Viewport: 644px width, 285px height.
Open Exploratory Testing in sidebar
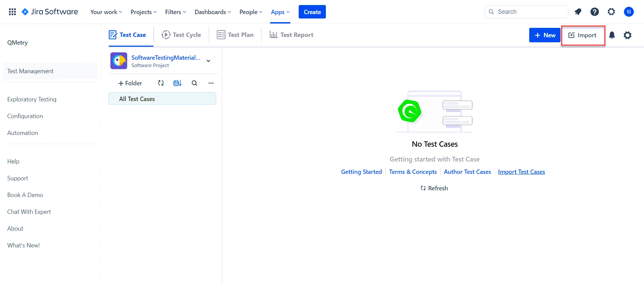(x=32, y=99)
